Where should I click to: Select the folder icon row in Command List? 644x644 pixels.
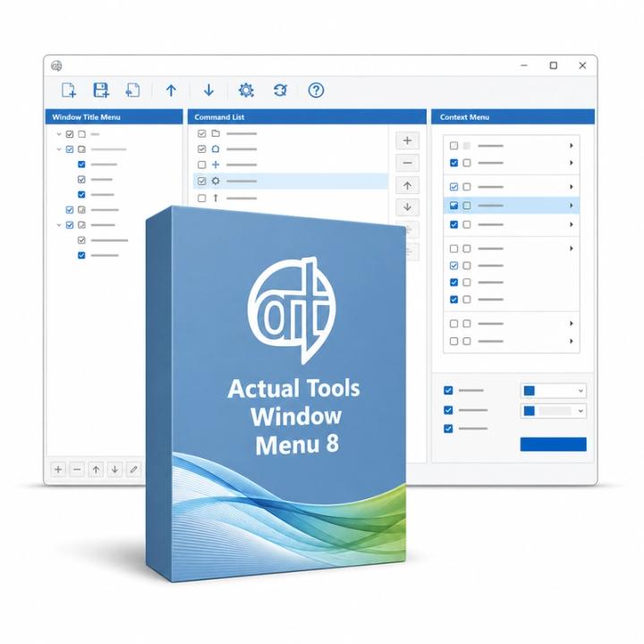point(290,133)
